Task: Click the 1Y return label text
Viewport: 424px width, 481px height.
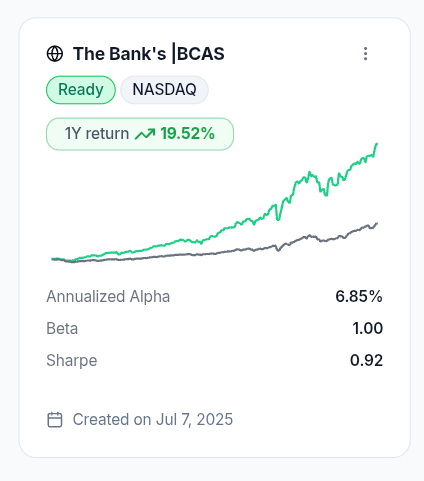Action: (97, 134)
